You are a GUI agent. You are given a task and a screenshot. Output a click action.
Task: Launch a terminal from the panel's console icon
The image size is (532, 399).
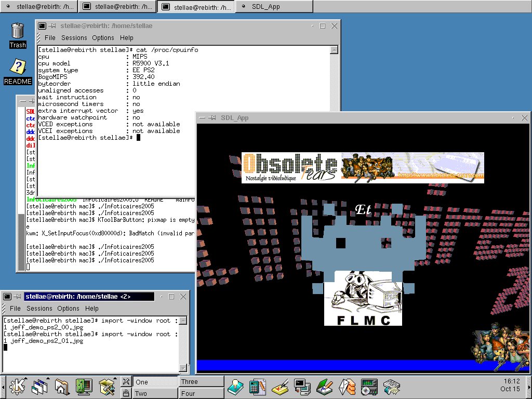coord(302,387)
